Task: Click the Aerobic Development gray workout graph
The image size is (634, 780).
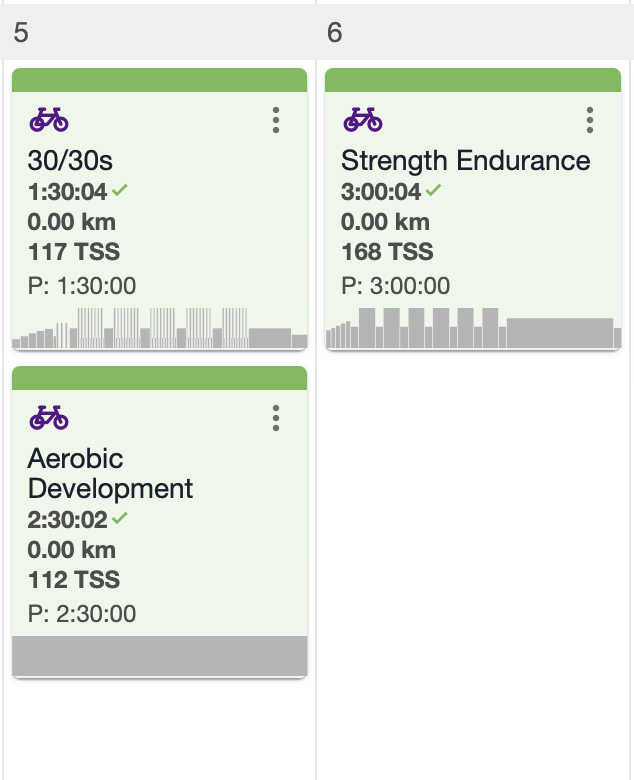Action: 160,656
